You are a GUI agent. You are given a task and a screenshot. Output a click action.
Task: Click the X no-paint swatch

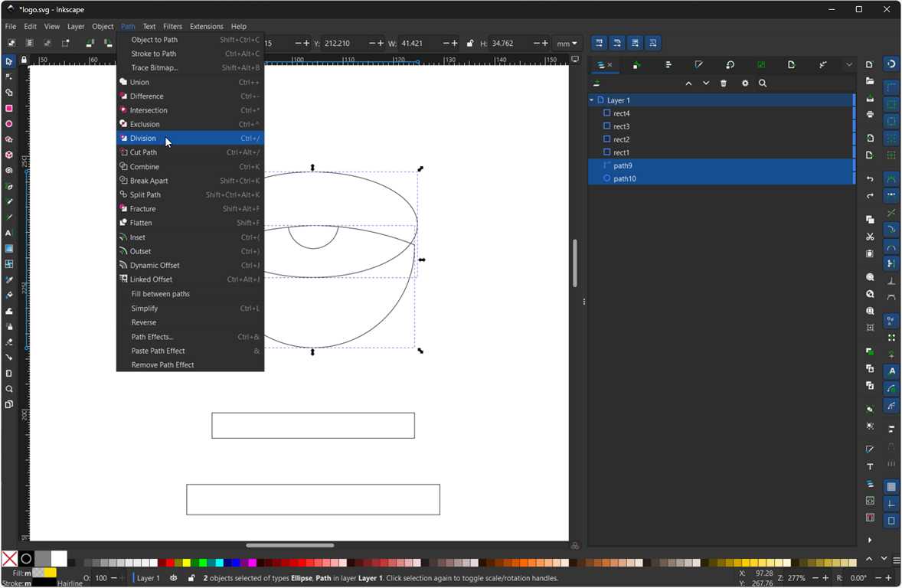[9, 559]
